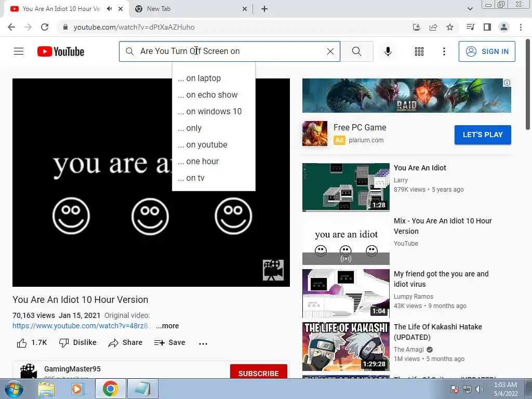Open the ad info icon on banner
This screenshot has height=399, width=532.
(507, 83)
